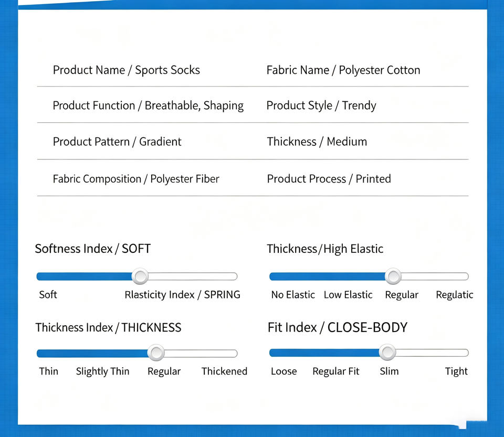Click 'Product Style / Trendy' entry
The height and width of the screenshot is (437, 504).
click(321, 105)
